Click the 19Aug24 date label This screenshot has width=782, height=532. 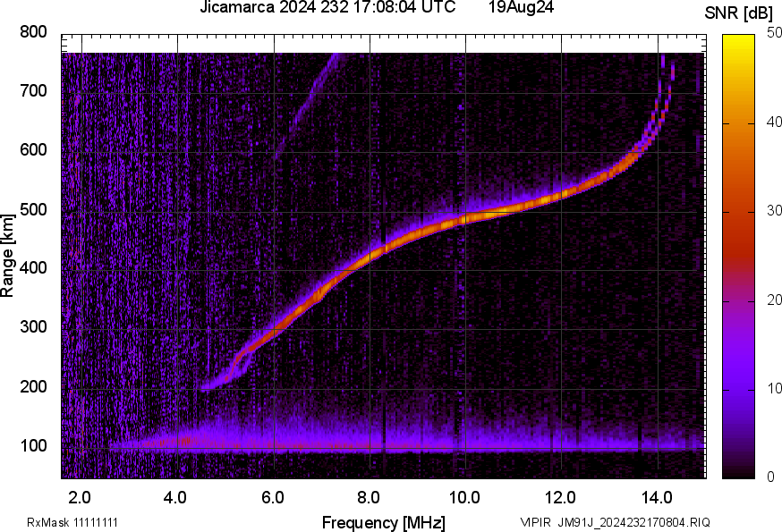pyautogui.click(x=522, y=8)
